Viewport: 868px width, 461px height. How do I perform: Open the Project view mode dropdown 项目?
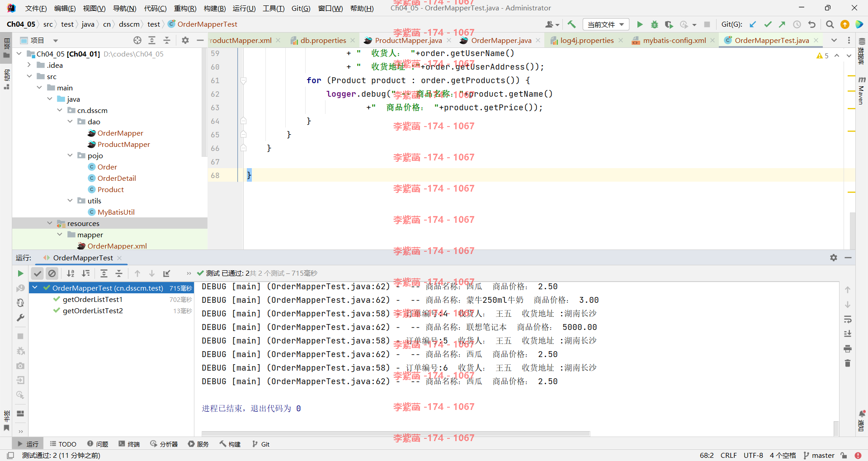tap(40, 40)
